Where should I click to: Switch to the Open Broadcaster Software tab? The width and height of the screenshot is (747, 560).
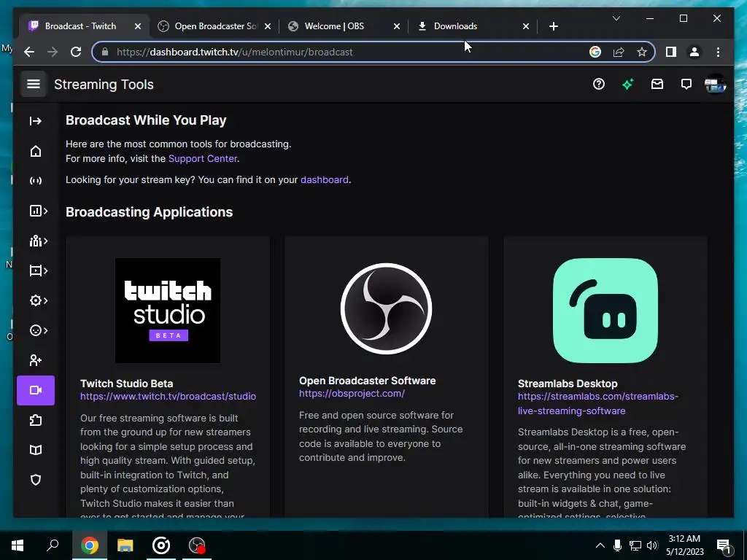(x=215, y=26)
